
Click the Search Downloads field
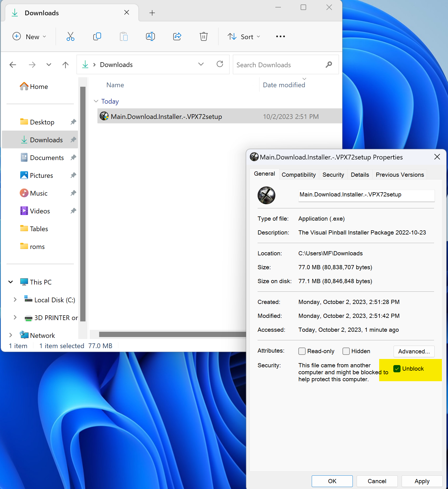click(x=279, y=65)
